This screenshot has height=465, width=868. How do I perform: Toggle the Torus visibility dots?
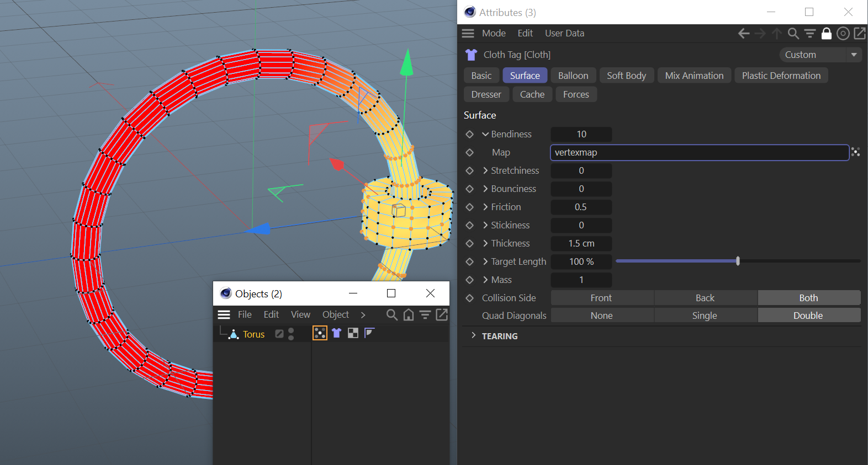[291, 334]
